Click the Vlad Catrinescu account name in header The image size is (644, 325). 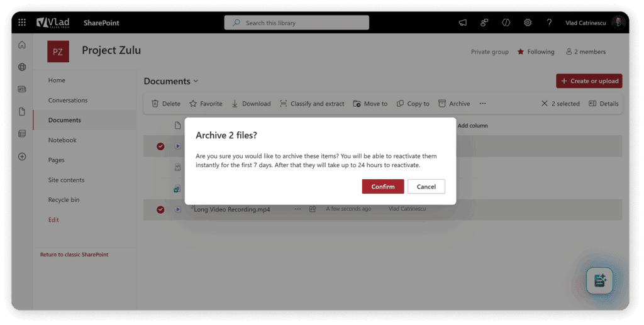[586, 23]
